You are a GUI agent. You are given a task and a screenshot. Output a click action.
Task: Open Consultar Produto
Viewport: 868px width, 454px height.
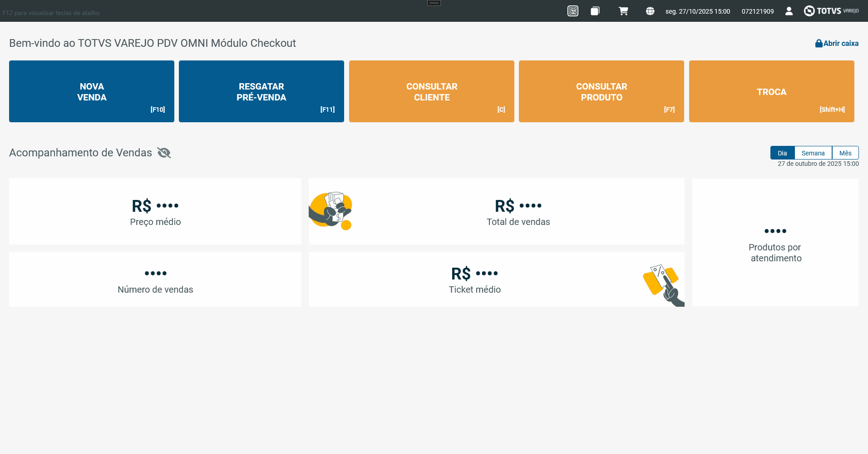(x=602, y=91)
